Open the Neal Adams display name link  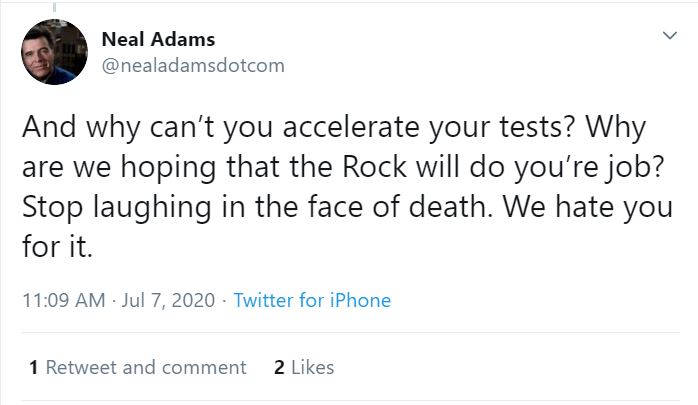tap(158, 40)
